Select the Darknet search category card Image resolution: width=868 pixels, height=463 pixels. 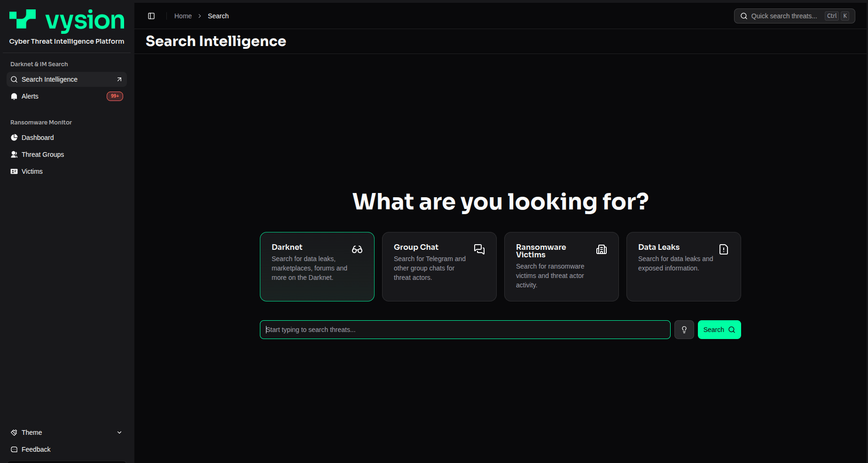coord(317,267)
